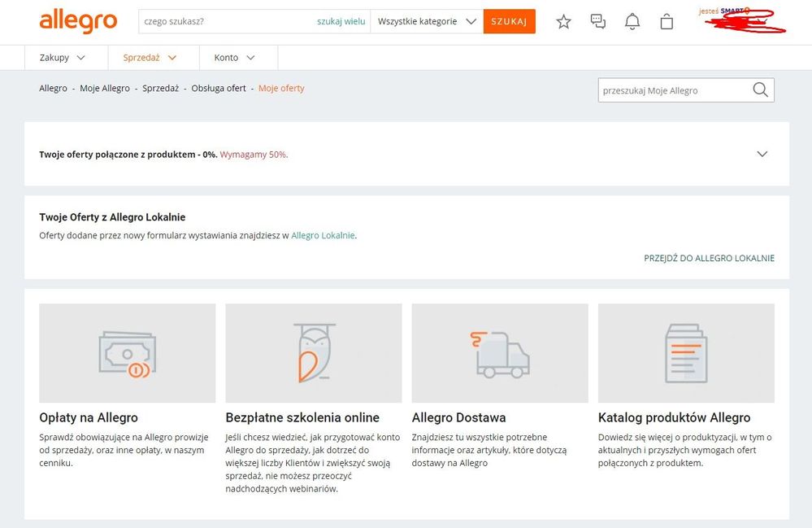Viewport: 812px width, 528px height.
Task: Open notifications bell icon
Action: click(632, 22)
